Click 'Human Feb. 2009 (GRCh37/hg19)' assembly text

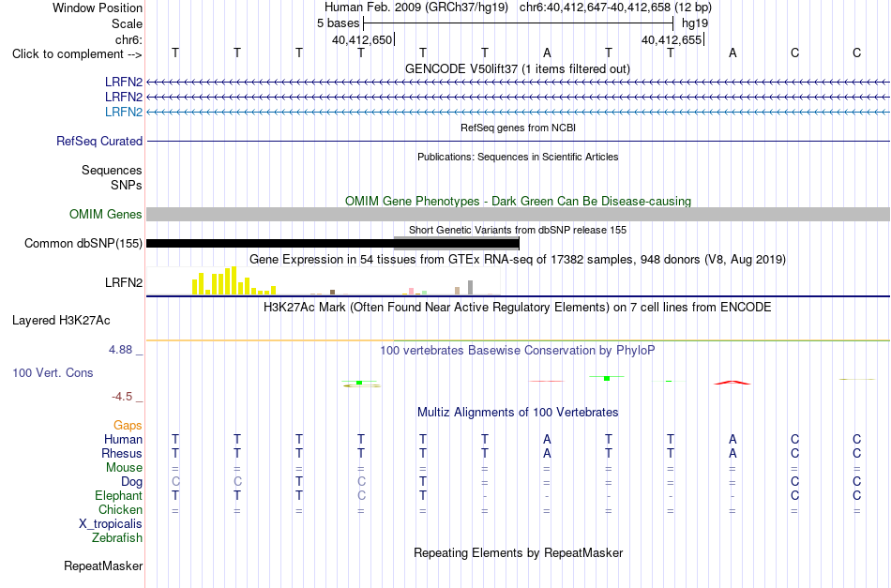(417, 8)
